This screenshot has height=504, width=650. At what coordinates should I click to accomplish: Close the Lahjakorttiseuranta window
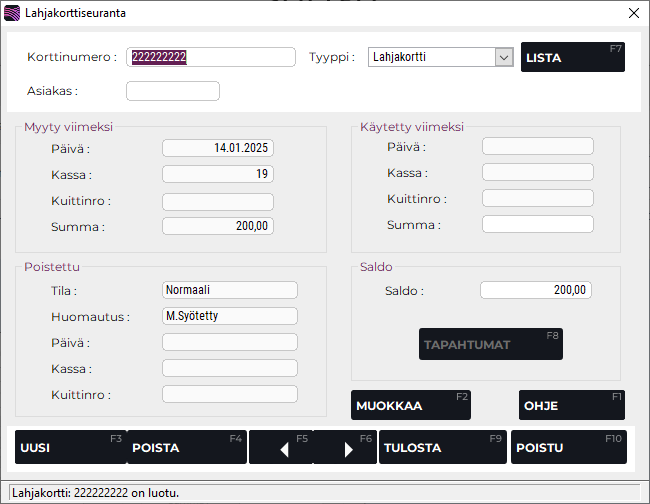click(x=633, y=13)
